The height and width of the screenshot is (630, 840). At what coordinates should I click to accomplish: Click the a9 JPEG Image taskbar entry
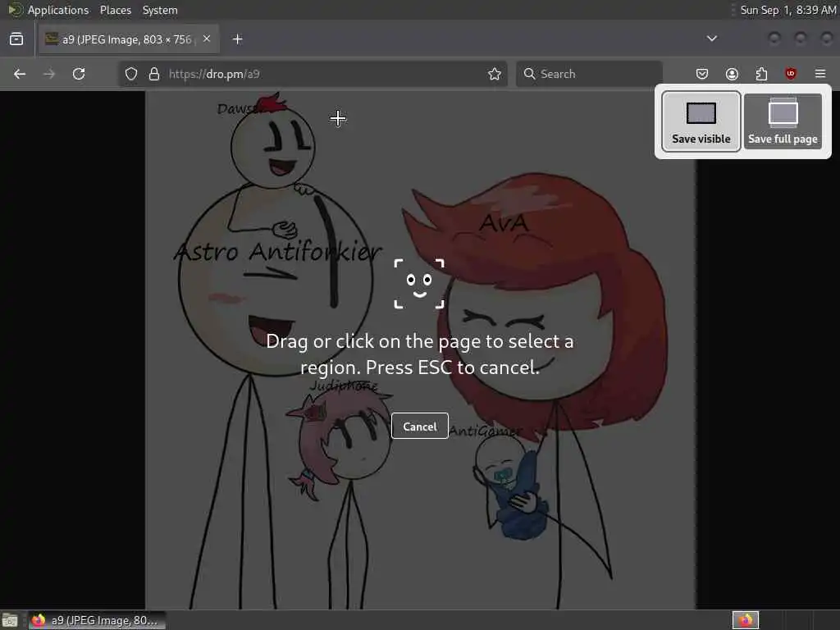pyautogui.click(x=97, y=620)
